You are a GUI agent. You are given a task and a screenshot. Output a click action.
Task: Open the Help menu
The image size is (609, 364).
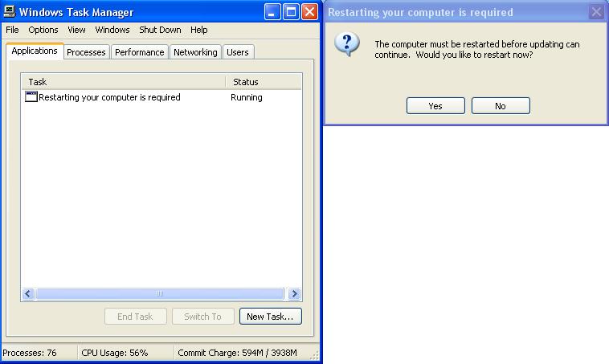199,30
